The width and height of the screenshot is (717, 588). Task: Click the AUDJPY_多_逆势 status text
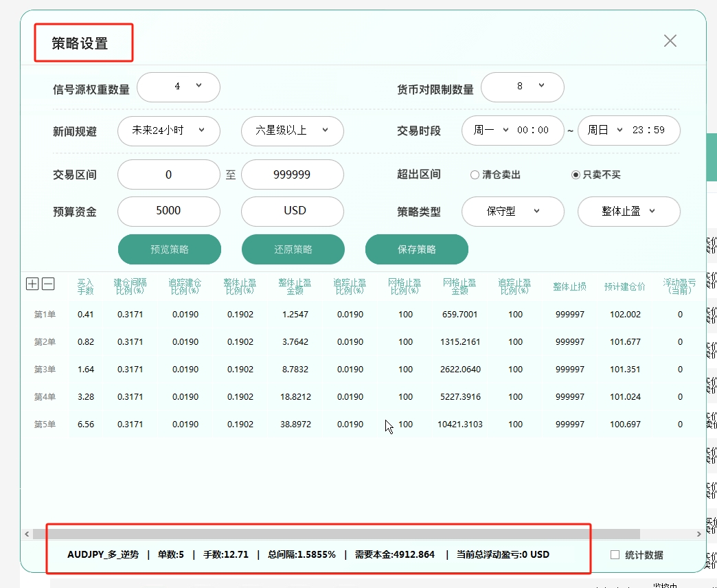[103, 554]
